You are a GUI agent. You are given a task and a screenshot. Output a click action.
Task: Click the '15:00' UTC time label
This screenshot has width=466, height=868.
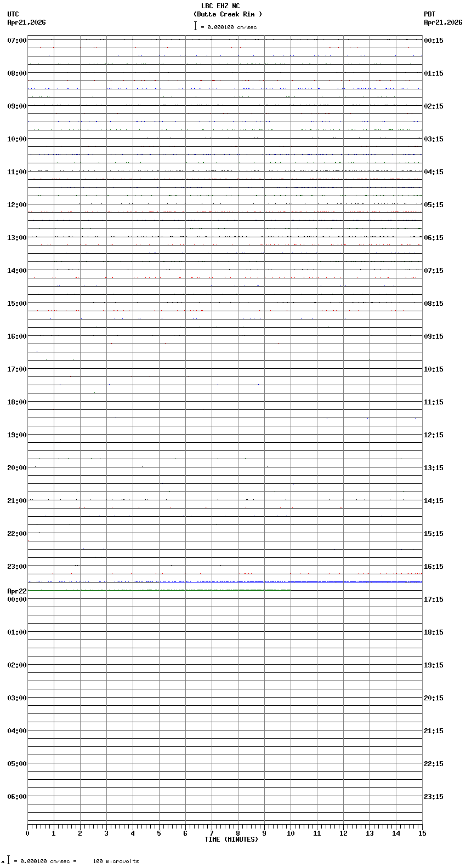point(17,304)
